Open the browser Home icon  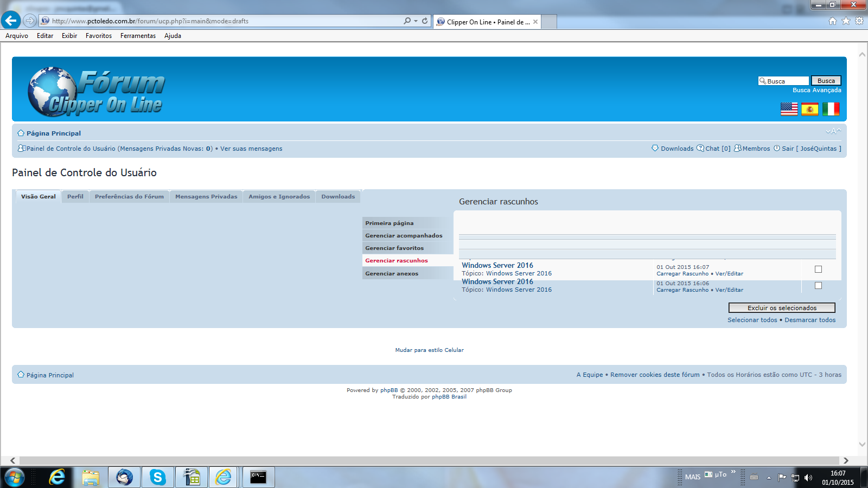pos(833,21)
